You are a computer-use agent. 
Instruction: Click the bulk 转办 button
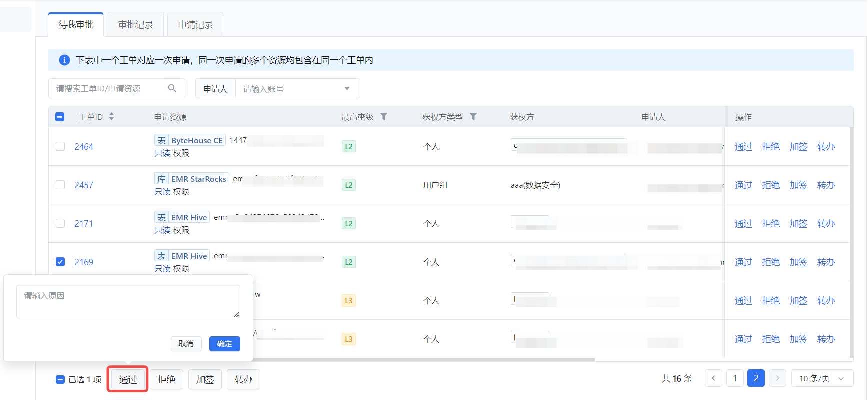[x=243, y=379]
